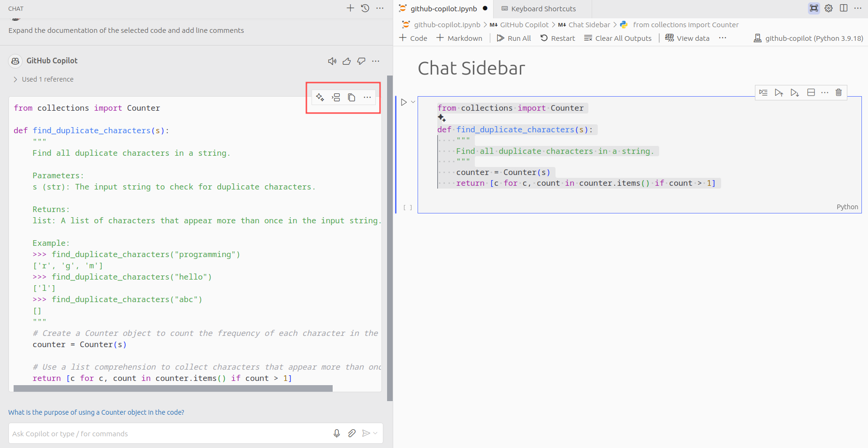
Task: Run by line in cell toolbar
Action: tap(763, 92)
